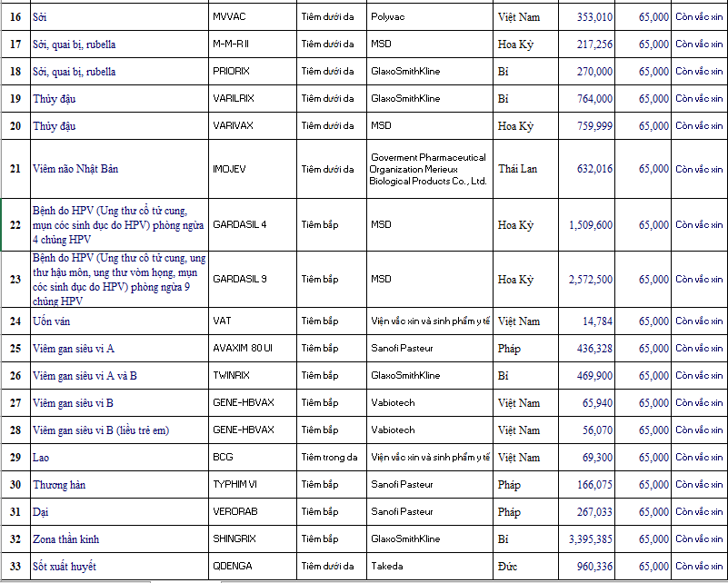Click the "TWINRIX" cell
This screenshot has height=583, width=728.
[253, 376]
